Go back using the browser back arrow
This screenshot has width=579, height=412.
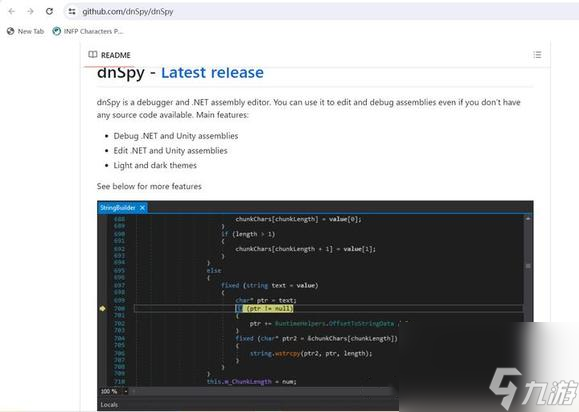pos(11,11)
